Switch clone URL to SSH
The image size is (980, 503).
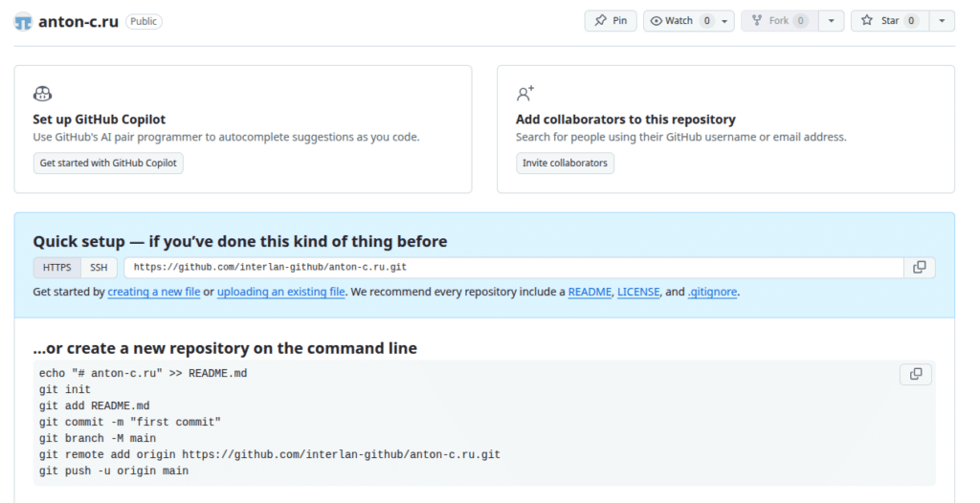point(99,268)
